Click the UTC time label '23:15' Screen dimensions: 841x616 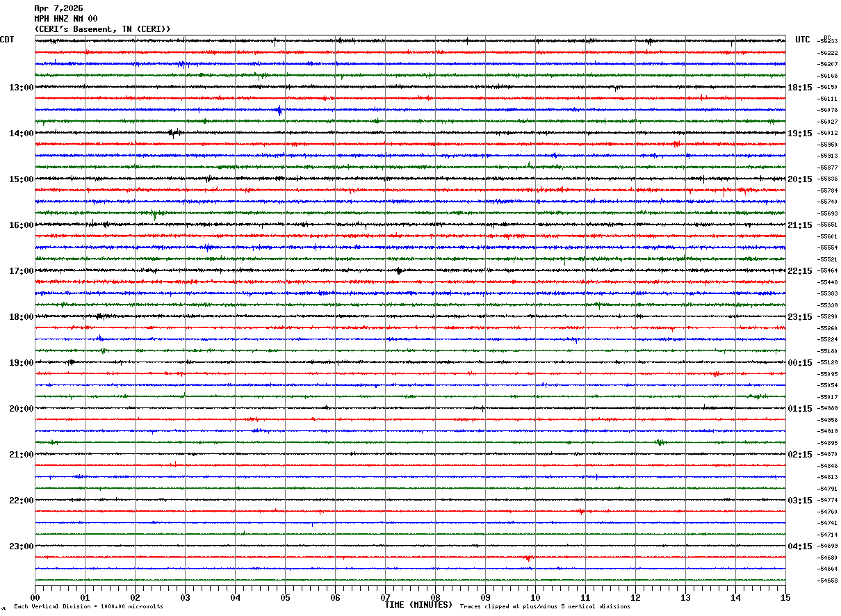pyautogui.click(x=800, y=317)
